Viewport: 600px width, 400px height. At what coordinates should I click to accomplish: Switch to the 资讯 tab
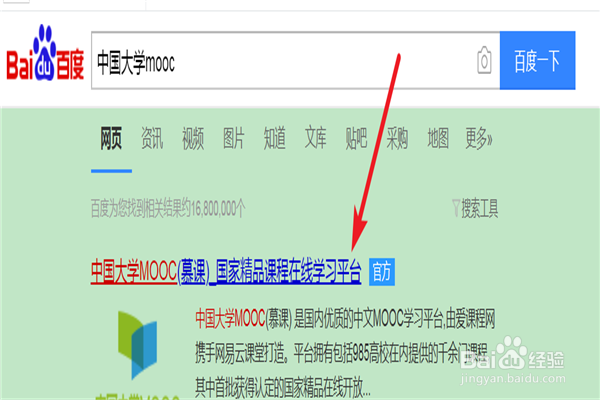tap(152, 138)
